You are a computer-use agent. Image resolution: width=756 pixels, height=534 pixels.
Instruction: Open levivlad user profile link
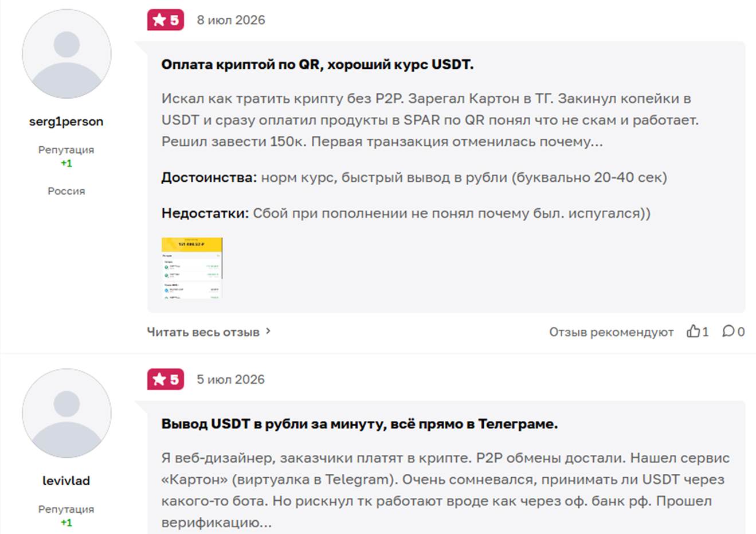tap(66, 481)
